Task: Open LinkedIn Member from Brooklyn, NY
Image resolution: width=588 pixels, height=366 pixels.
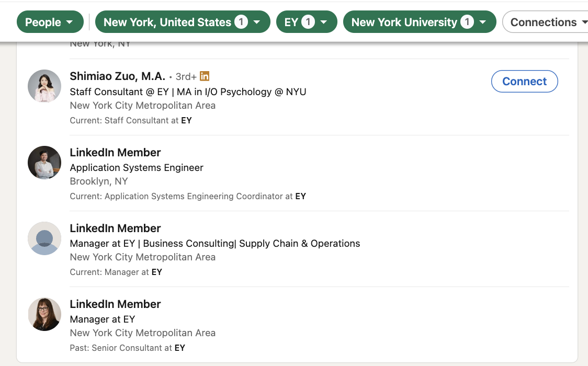Action: click(x=115, y=153)
